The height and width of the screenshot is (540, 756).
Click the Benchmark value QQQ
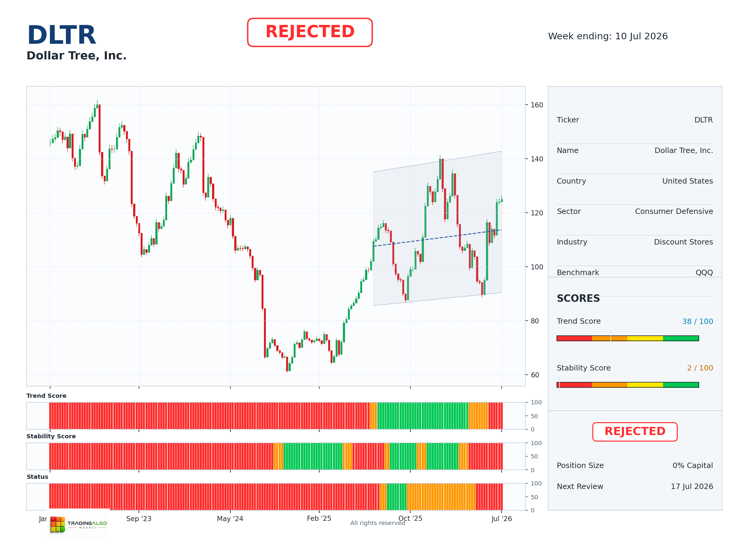704,273
